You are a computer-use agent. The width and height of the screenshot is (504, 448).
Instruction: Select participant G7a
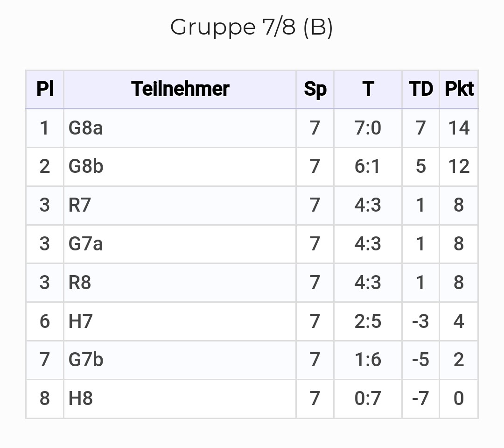(x=85, y=244)
